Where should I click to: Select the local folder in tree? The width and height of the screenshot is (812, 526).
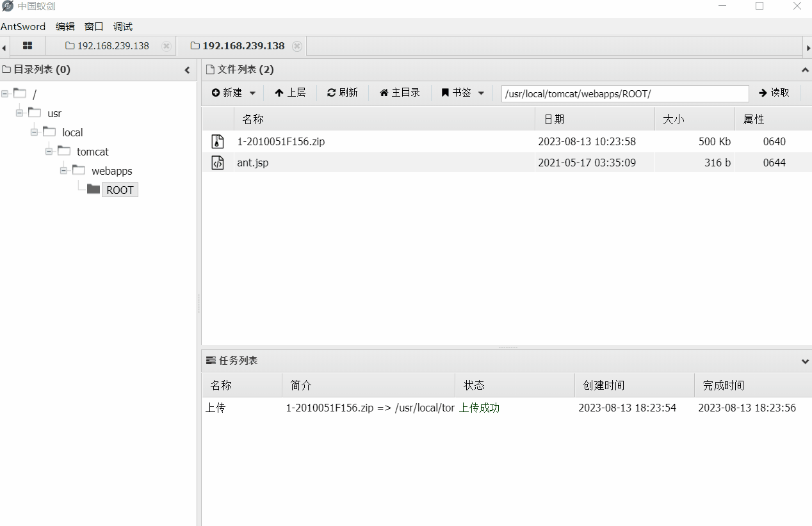pos(72,132)
